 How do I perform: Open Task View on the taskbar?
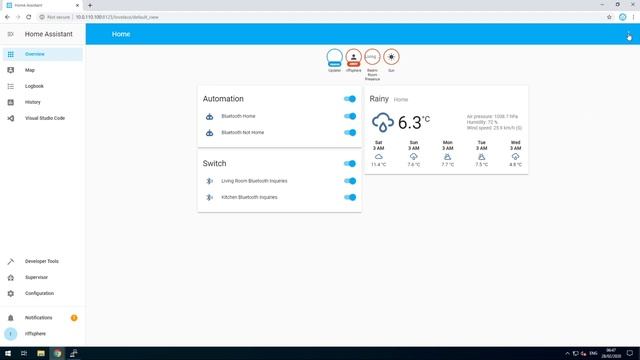(24, 353)
